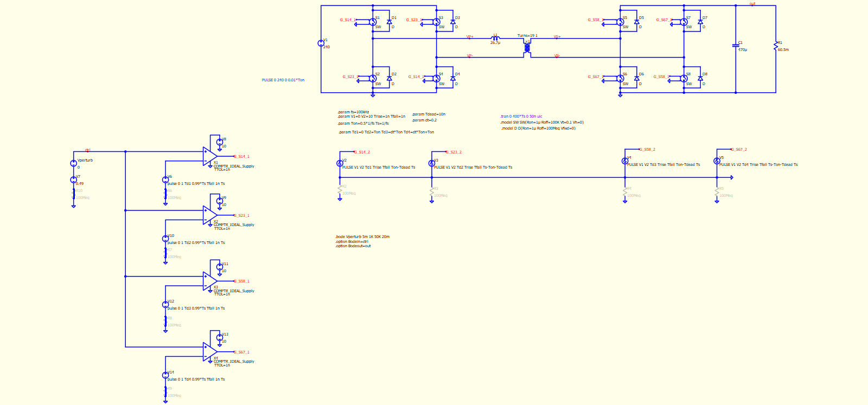Select diode D5 symbol
868x405 pixels.
click(636, 22)
